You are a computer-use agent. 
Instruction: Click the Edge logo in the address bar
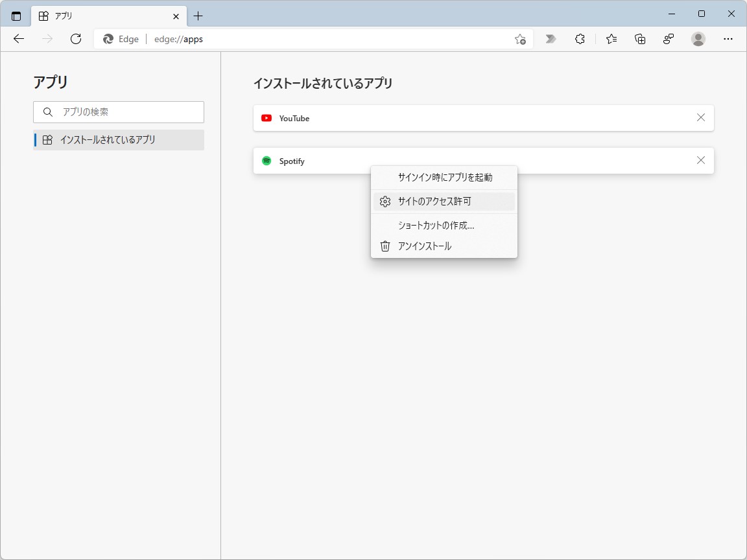[108, 39]
